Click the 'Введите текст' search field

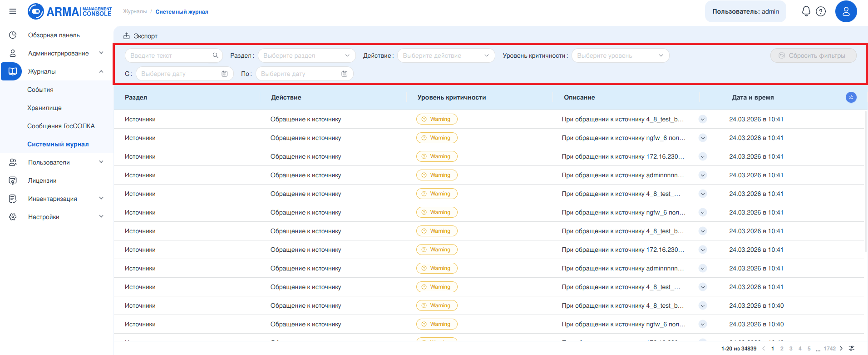coord(174,55)
